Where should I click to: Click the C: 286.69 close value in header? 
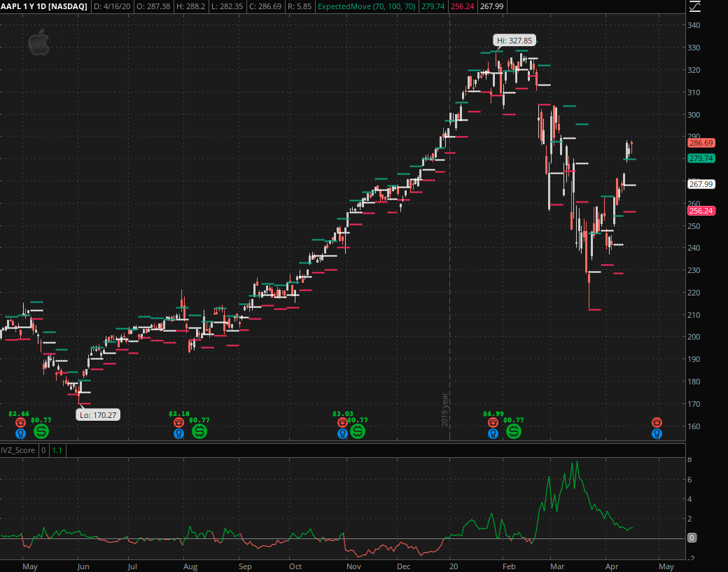tap(266, 6)
